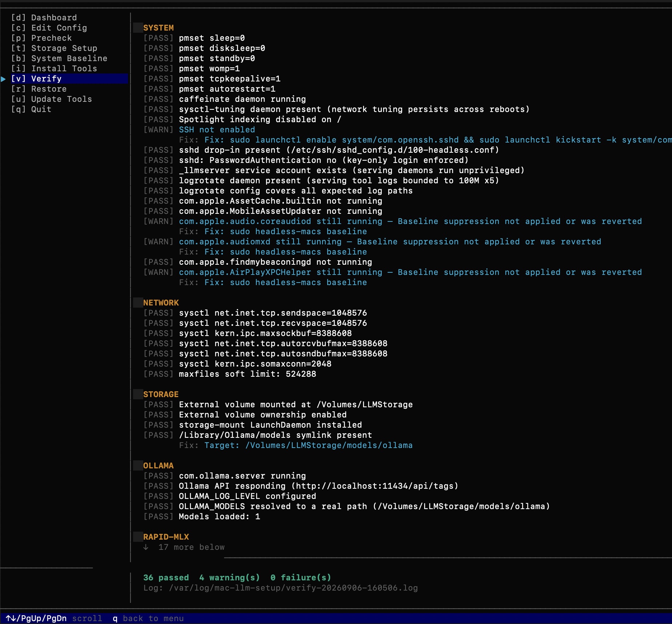Click 'maxfiles soft limit: 524288' line
This screenshot has height=624, width=672.
click(x=230, y=374)
